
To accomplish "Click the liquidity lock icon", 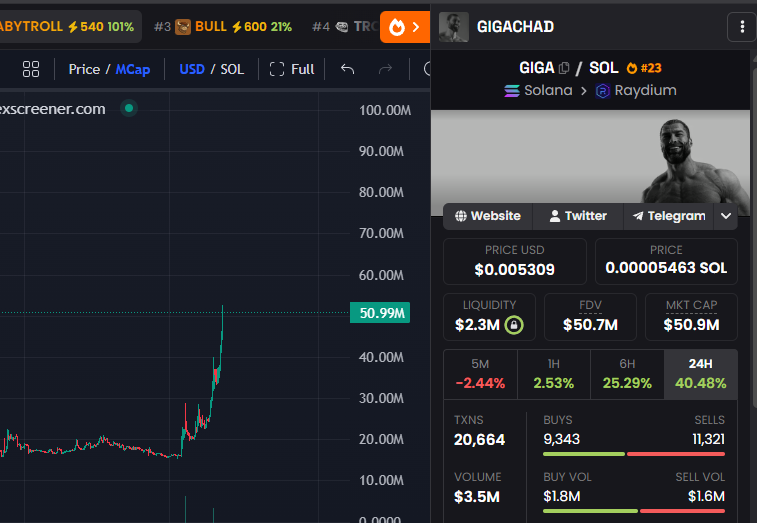I will pos(514,325).
